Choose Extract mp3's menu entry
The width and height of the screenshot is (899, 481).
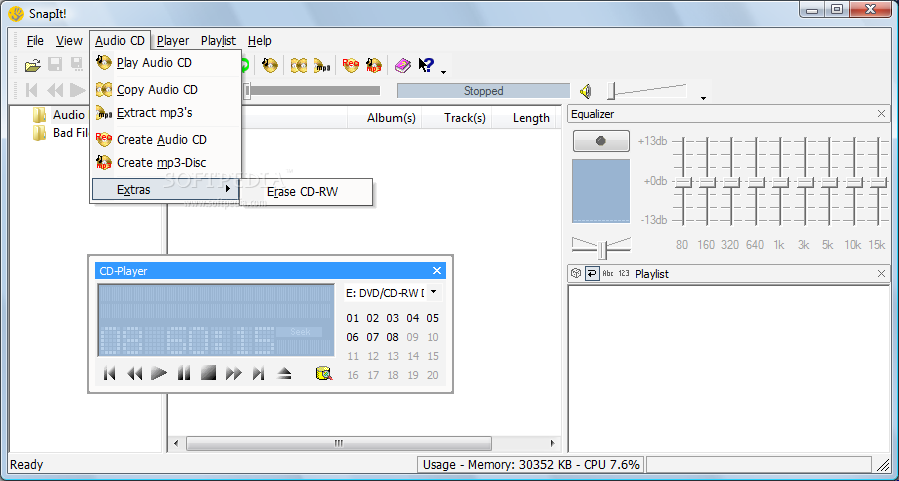click(165, 113)
